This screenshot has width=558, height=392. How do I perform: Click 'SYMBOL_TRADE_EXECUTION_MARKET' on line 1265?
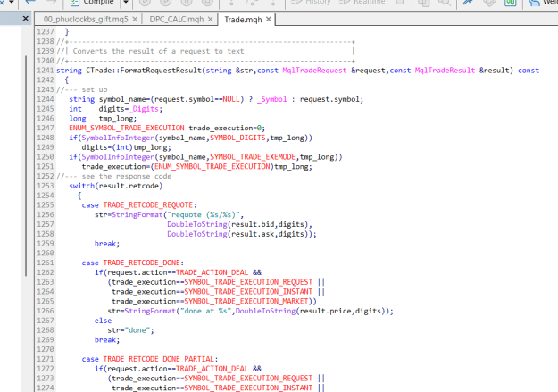246,301
